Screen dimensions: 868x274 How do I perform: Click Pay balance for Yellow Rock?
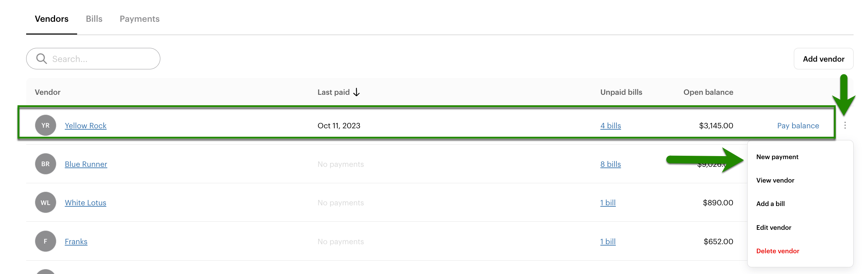(798, 125)
